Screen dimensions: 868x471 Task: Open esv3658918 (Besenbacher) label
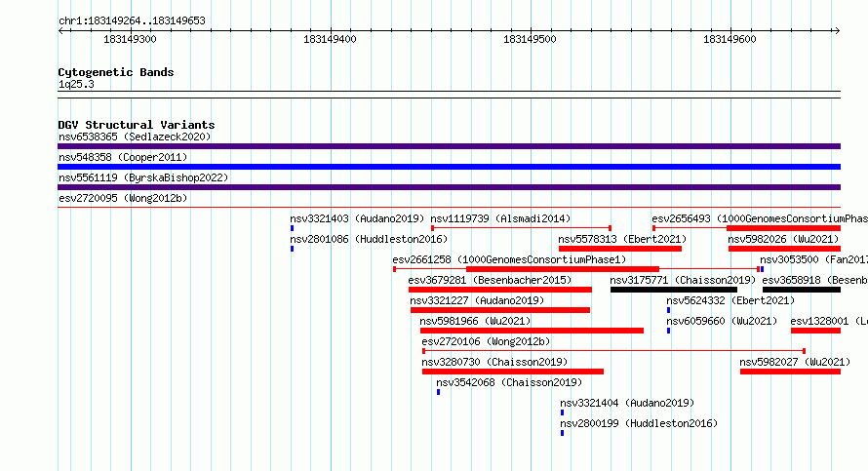point(815,280)
